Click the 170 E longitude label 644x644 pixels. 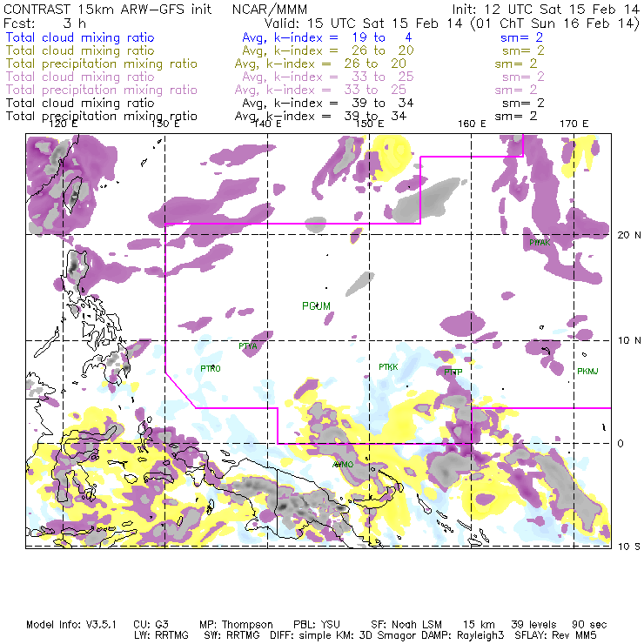click(574, 124)
